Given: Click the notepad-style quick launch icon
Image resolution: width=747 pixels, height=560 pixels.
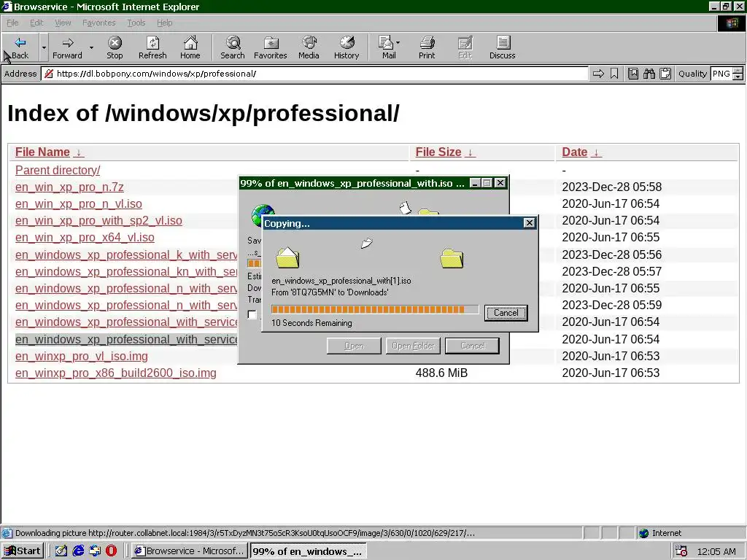Looking at the screenshot, I should [61, 551].
